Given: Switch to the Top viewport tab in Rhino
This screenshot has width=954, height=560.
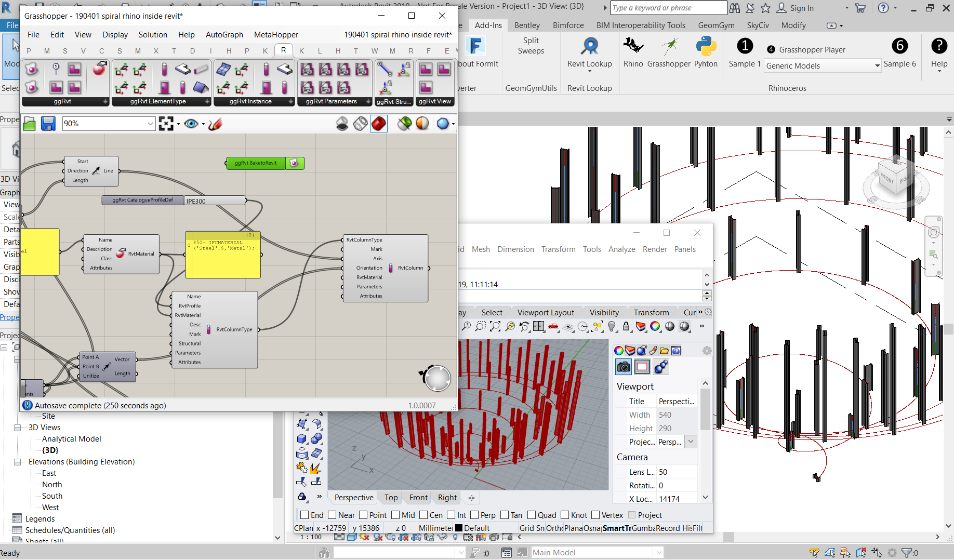Looking at the screenshot, I should 390,497.
